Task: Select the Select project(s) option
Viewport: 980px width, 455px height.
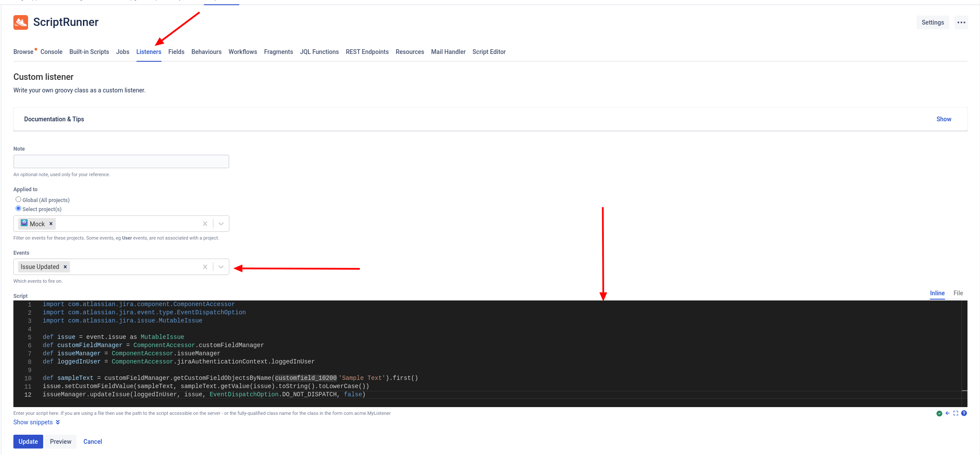Action: click(18, 208)
